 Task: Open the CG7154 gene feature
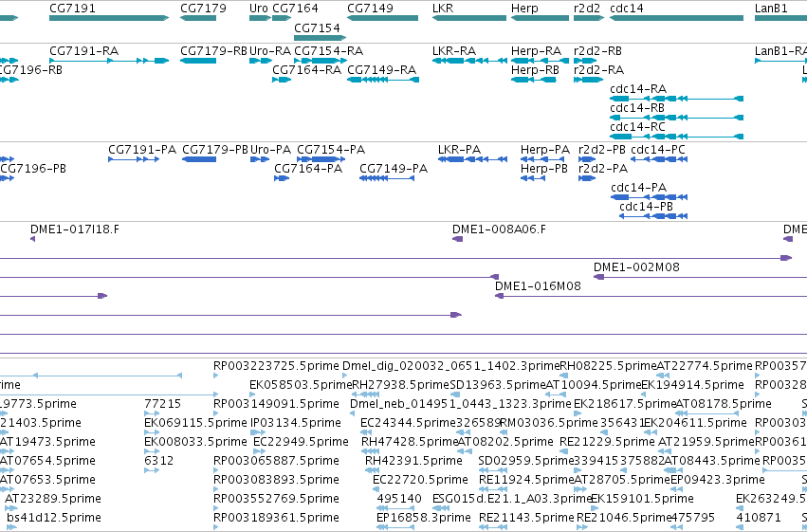[321, 38]
